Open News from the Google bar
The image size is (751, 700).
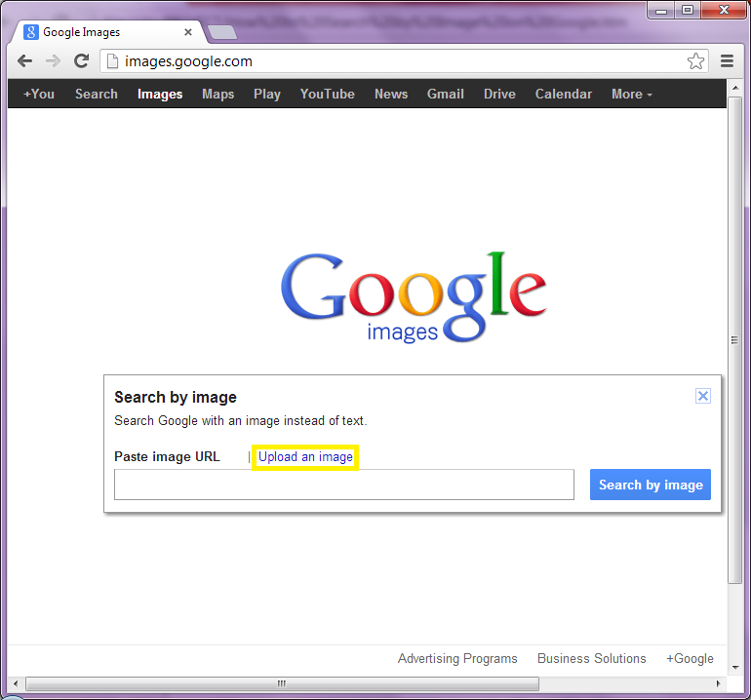391,94
